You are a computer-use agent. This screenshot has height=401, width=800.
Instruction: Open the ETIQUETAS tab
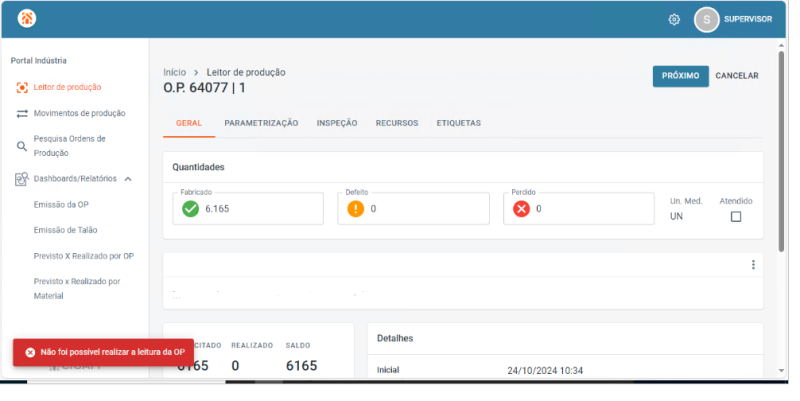(x=459, y=123)
